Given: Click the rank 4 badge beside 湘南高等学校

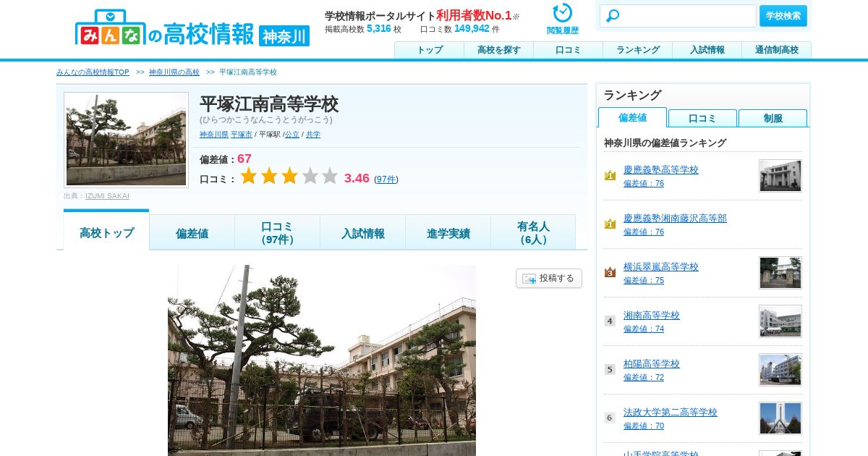Looking at the screenshot, I should (x=610, y=321).
